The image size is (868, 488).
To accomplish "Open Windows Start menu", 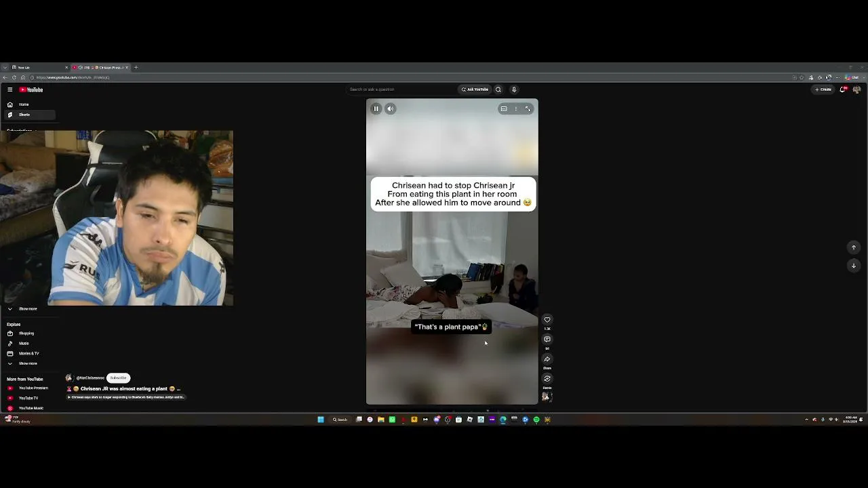I will coord(321,420).
